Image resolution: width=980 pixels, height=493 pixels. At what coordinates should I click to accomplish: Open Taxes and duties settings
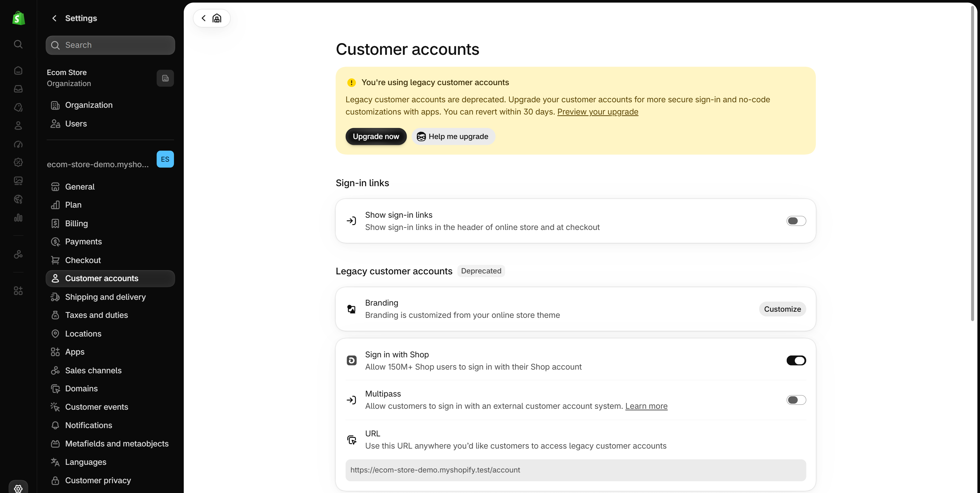pos(110,315)
